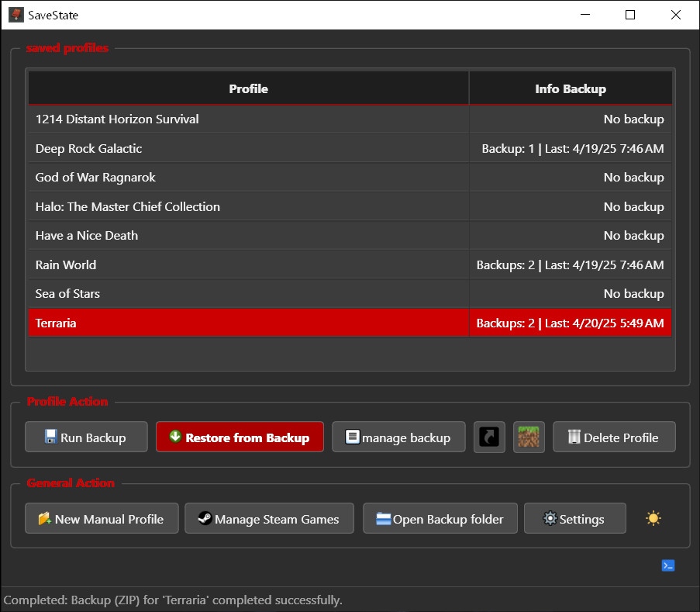Select the 1214 Distant Horizon Survival profile

[249, 119]
